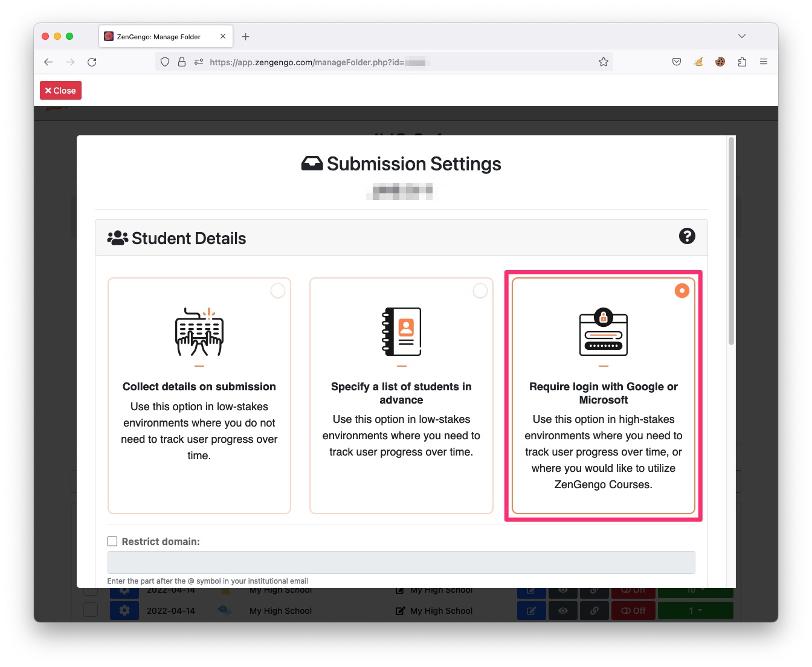
Task: Click the broom extension icon in the toolbar
Action: 698,62
